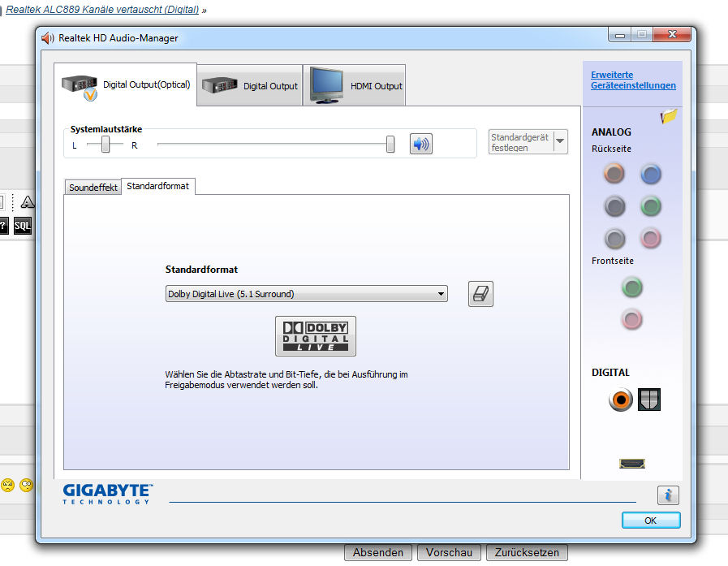Click the blue rear analog jack
Image resolution: width=728 pixels, height=566 pixels.
tap(650, 173)
